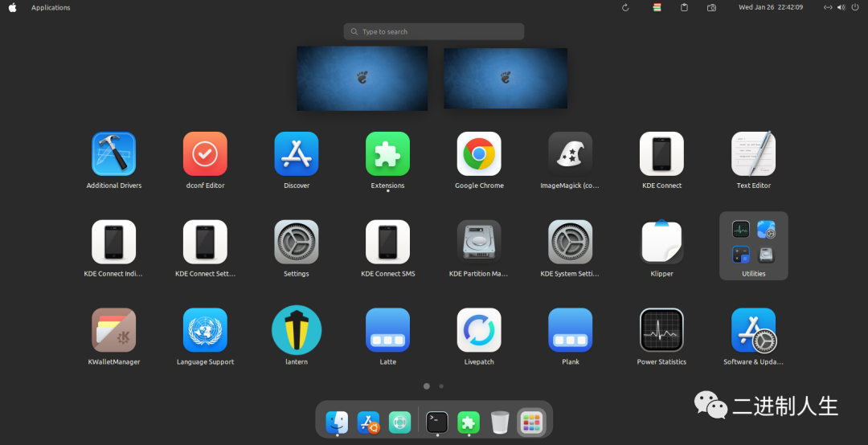Open Terminal from the dock
Image resolution: width=868 pixels, height=445 pixels.
coord(437,422)
